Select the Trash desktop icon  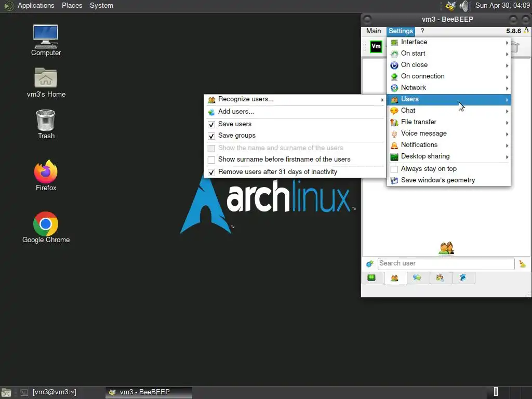pyautogui.click(x=46, y=124)
